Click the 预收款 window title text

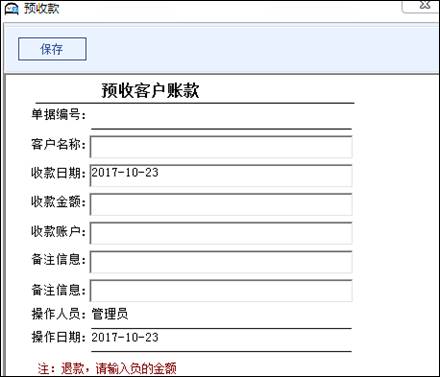(41, 9)
